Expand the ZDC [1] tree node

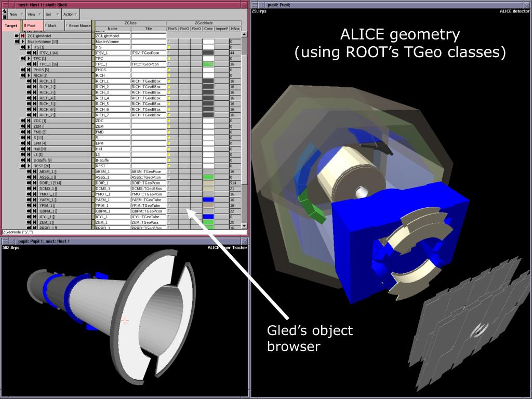29,121
